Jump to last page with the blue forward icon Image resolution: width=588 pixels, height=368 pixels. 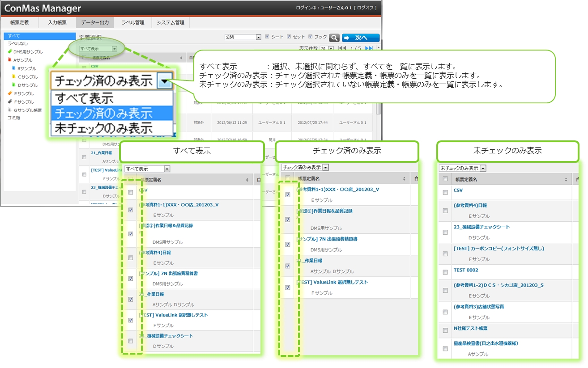tap(369, 48)
